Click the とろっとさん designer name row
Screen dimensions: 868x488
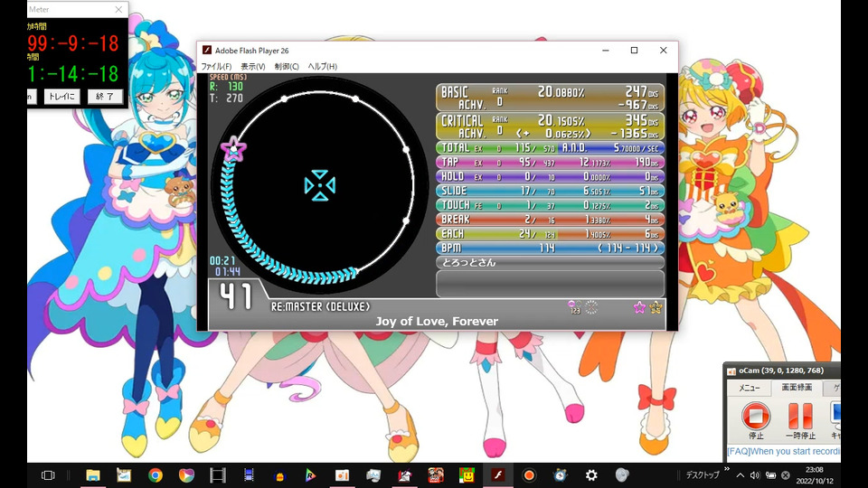pyautogui.click(x=551, y=263)
